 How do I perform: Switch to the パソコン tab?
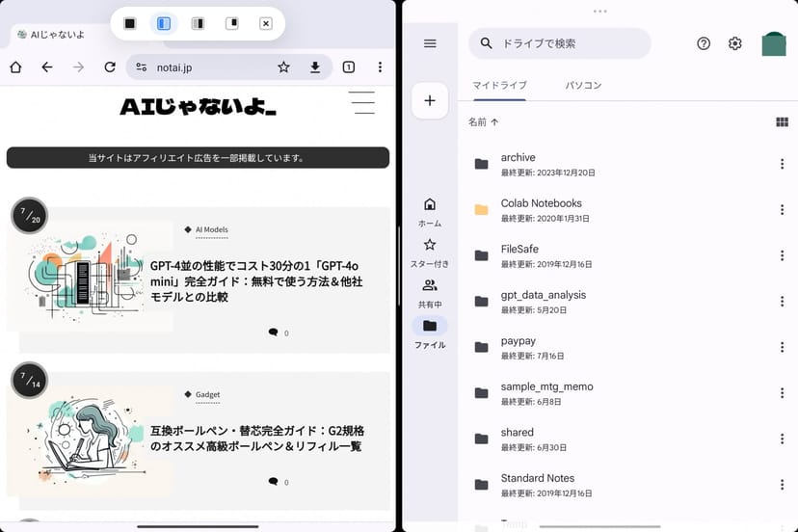(583, 86)
